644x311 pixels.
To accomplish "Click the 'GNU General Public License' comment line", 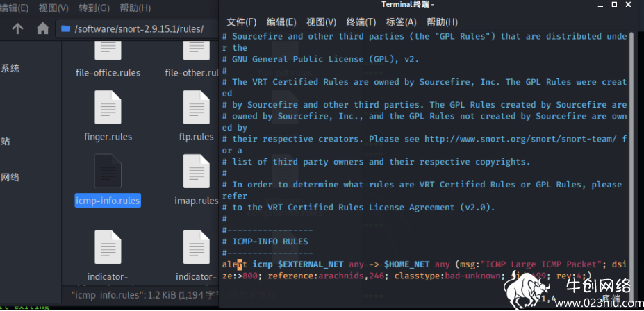I will (x=321, y=60).
